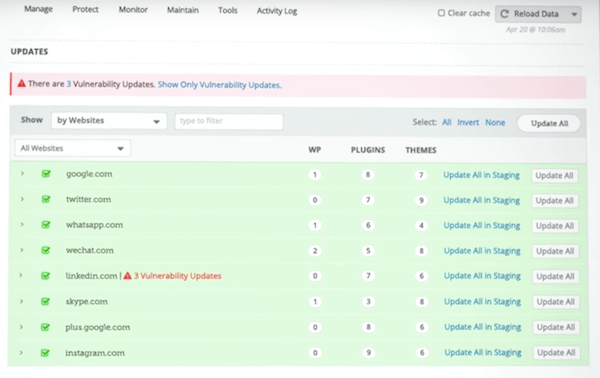Screen dimensions: 600x378
Task: Open the Tools menu
Action: (228, 10)
